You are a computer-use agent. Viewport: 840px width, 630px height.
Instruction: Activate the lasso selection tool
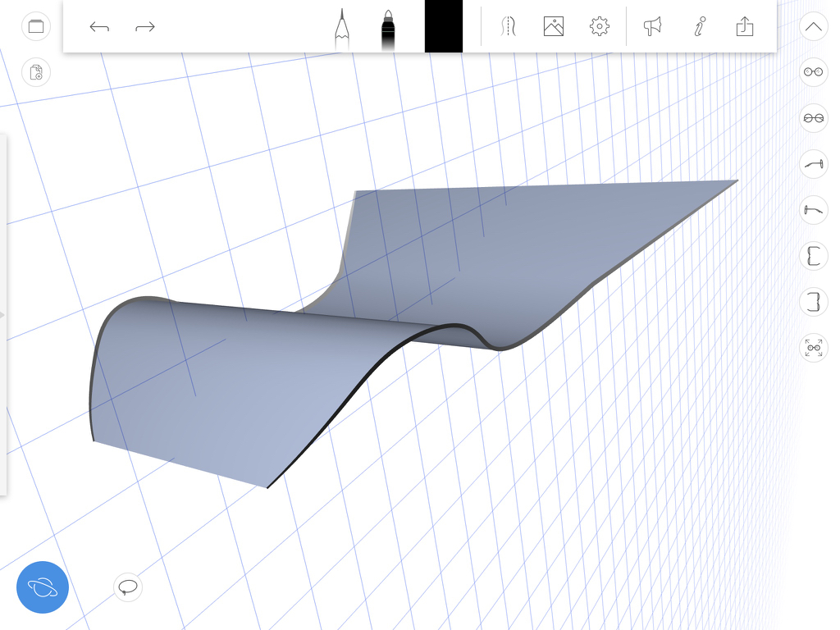tap(128, 587)
